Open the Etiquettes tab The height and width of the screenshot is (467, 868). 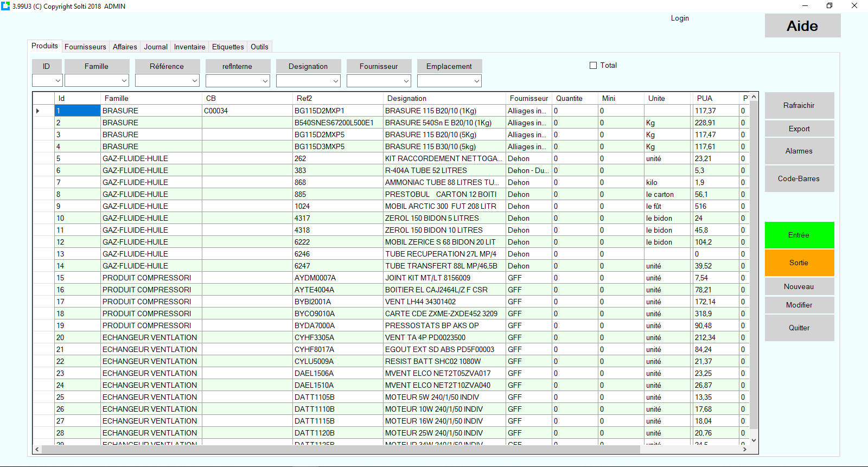228,47
